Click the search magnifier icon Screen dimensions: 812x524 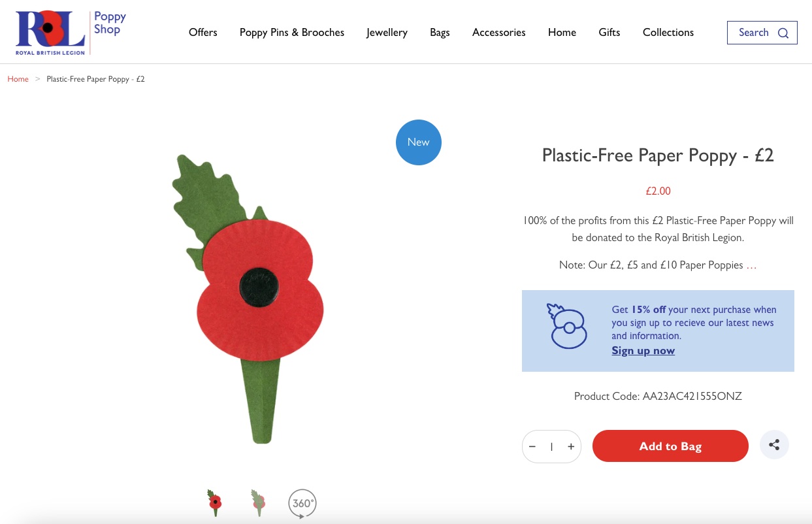783,33
